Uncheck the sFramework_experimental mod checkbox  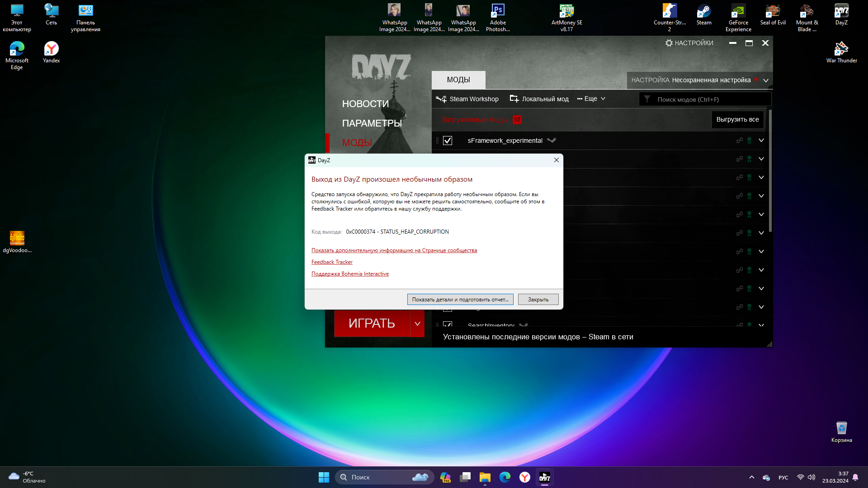pyautogui.click(x=448, y=141)
